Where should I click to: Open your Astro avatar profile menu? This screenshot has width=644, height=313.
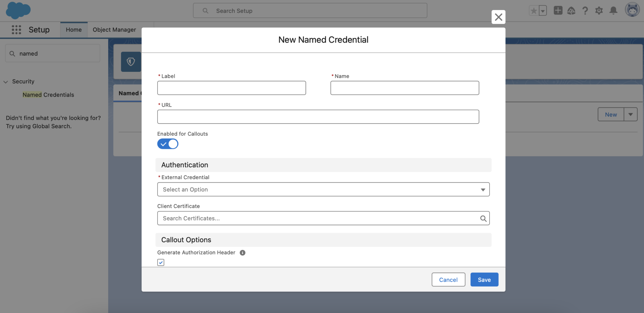click(x=632, y=9)
